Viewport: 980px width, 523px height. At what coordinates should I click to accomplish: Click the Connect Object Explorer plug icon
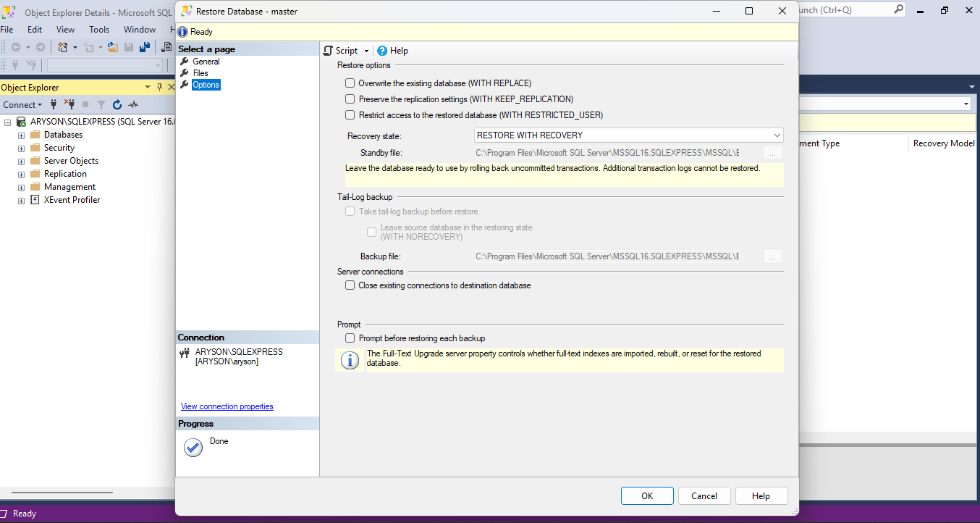(x=53, y=105)
